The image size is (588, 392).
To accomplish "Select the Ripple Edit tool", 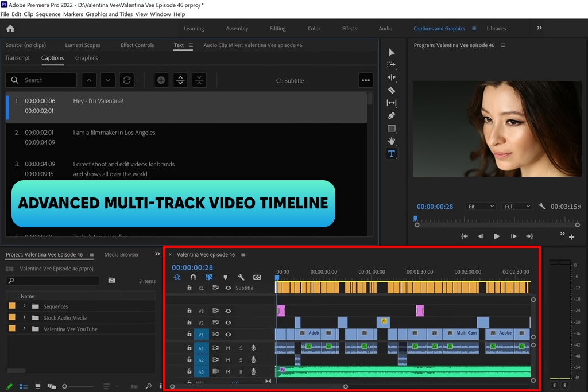I will [392, 77].
